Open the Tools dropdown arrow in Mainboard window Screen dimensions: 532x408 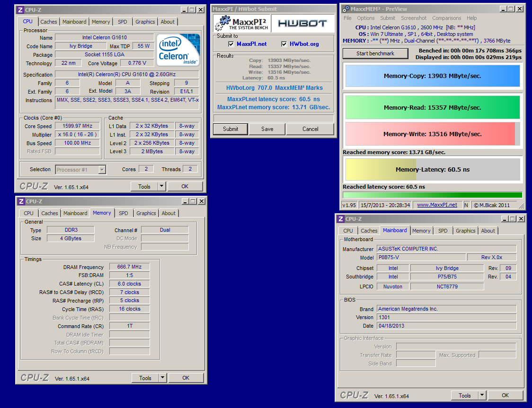(482, 395)
